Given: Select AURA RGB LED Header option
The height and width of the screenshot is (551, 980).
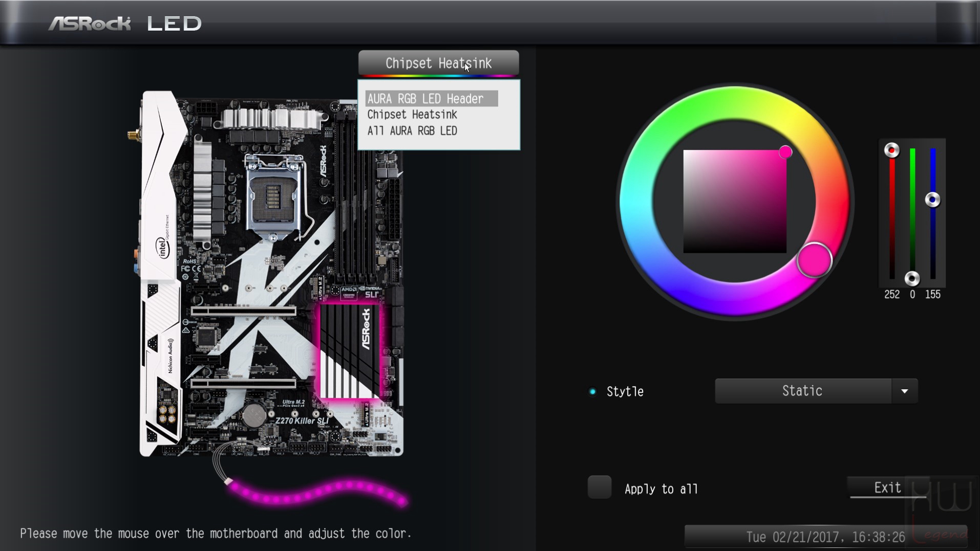Looking at the screenshot, I should pyautogui.click(x=431, y=99).
